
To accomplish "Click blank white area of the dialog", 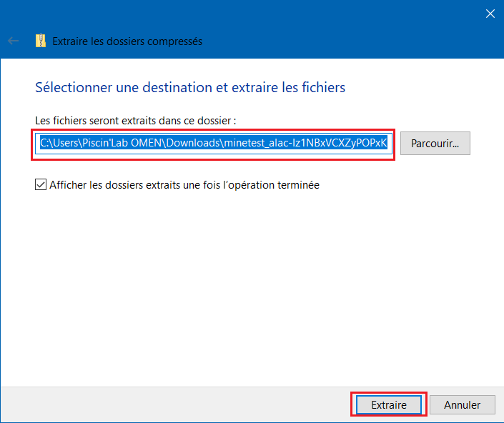I will coord(250,286).
